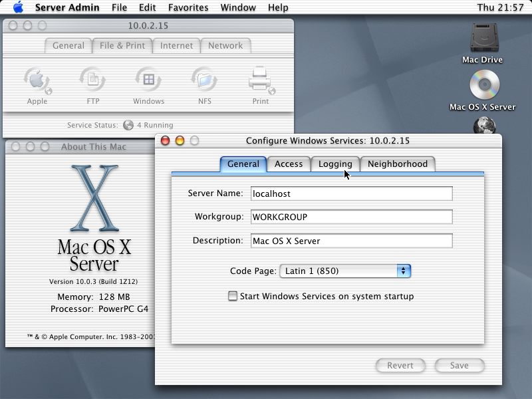Click the 'Memory: 128 MB' text
Image resolution: width=532 pixels, height=399 pixels.
click(x=94, y=297)
